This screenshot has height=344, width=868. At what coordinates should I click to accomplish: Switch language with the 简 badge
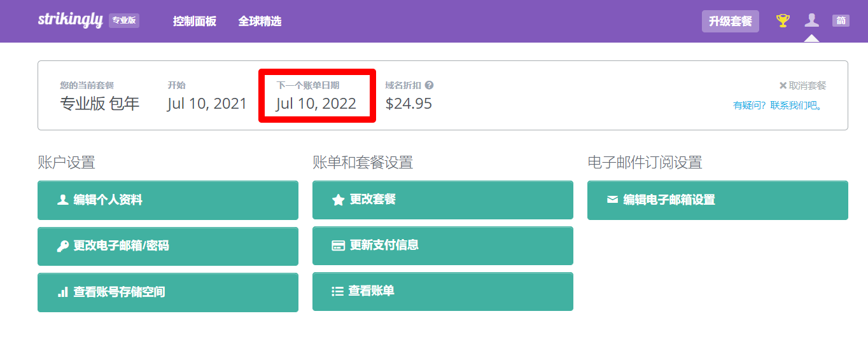(x=841, y=20)
